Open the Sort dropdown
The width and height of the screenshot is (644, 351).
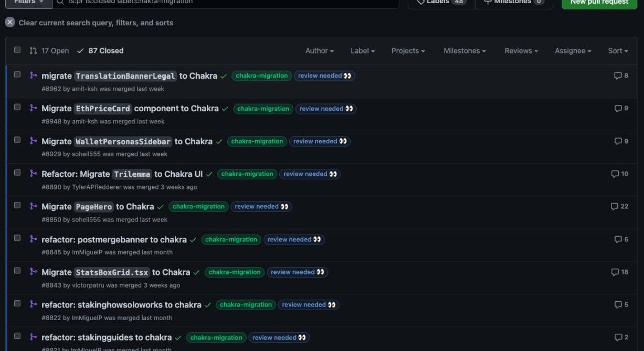[618, 51]
